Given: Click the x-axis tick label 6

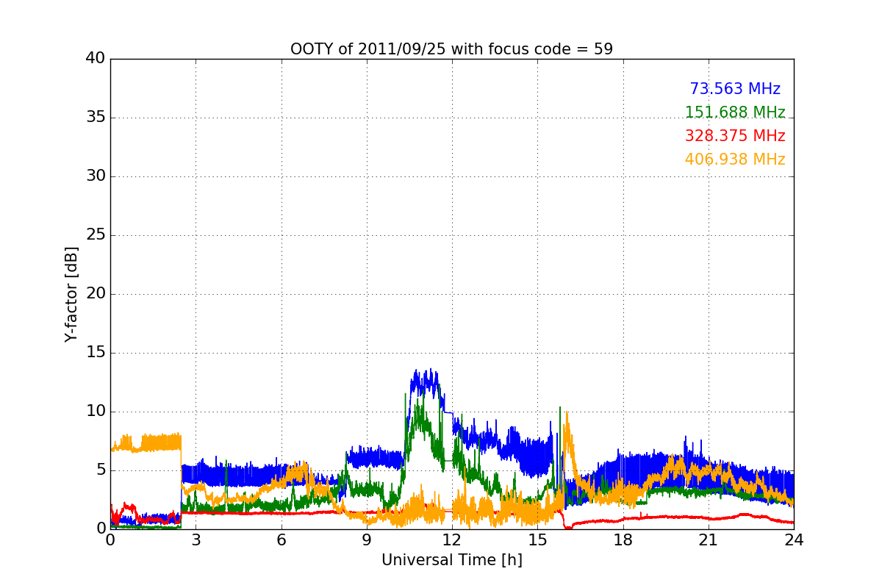Looking at the screenshot, I should (281, 540).
